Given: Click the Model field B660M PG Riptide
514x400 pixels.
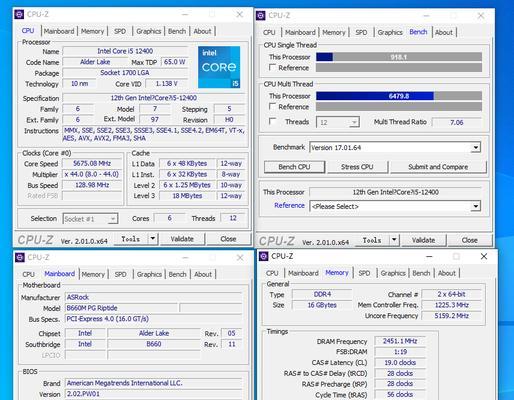Looking at the screenshot, I should tap(121, 308).
